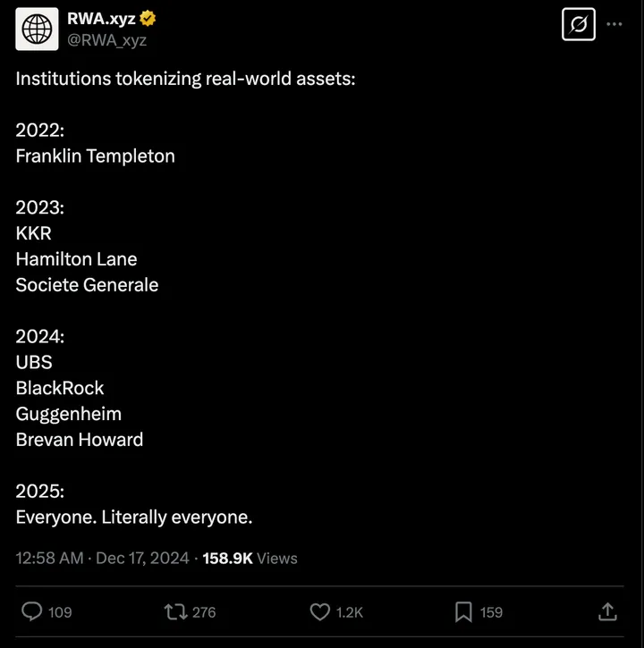Like the post with the heart icon

(319, 611)
